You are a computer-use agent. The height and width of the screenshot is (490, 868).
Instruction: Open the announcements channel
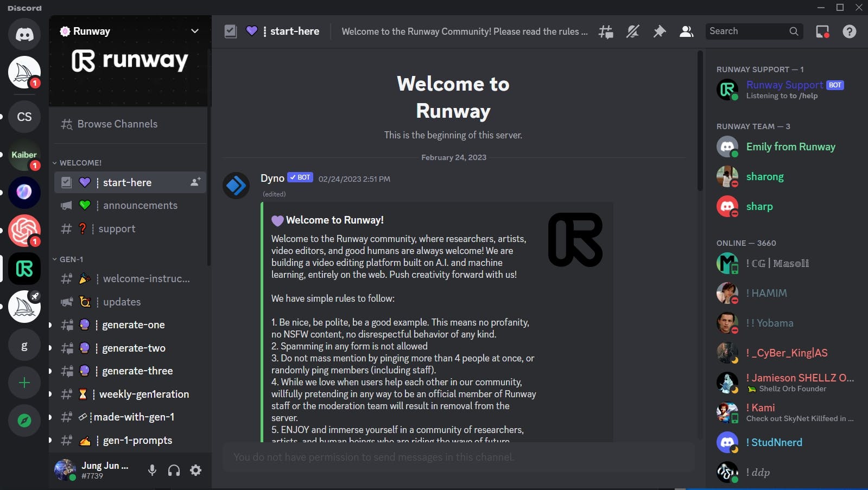[130, 206]
